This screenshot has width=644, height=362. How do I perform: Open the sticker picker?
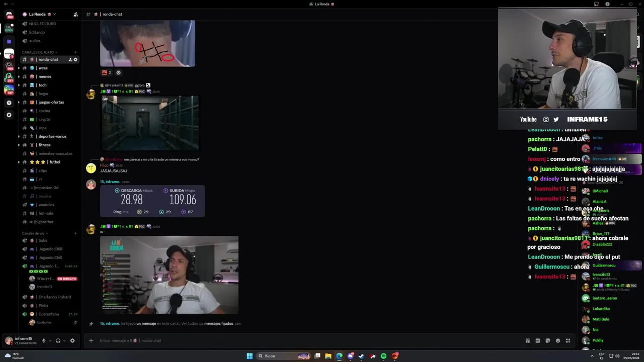547,340
